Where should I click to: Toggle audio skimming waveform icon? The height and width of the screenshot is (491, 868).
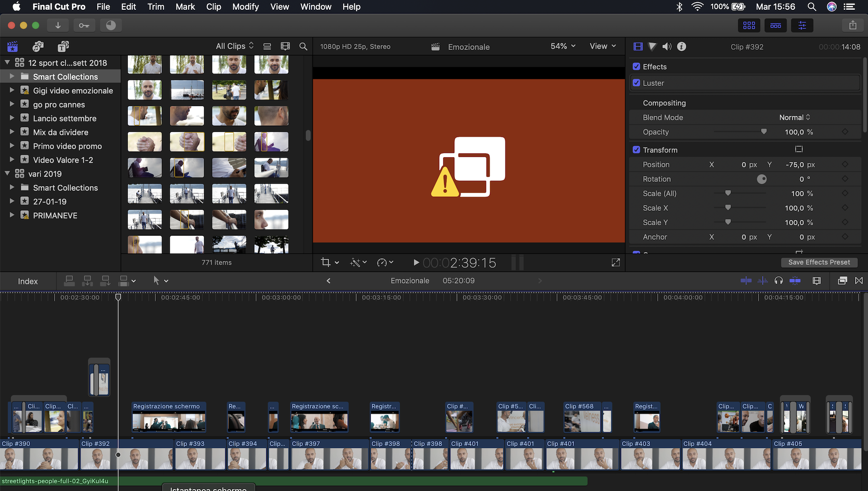pos(762,281)
